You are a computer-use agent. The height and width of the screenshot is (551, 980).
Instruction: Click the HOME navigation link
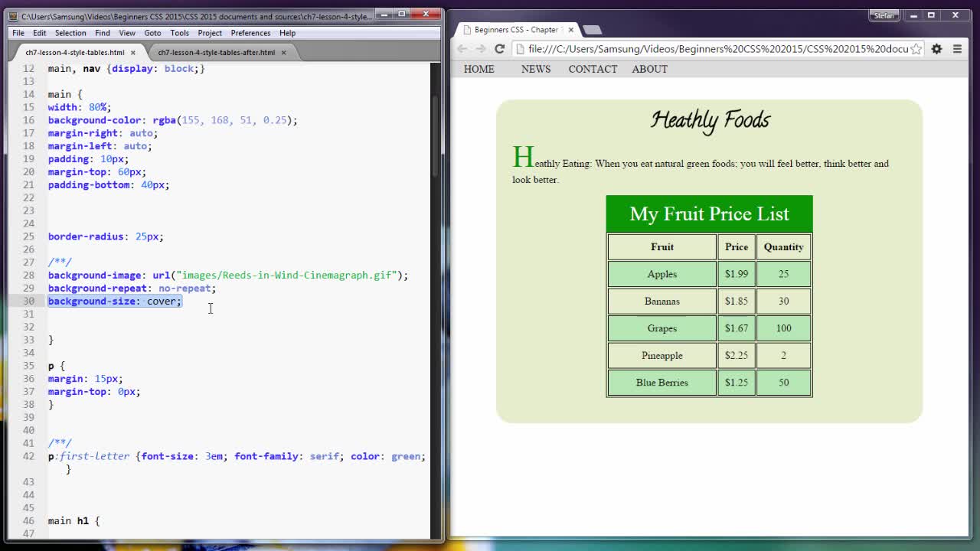[x=479, y=69]
